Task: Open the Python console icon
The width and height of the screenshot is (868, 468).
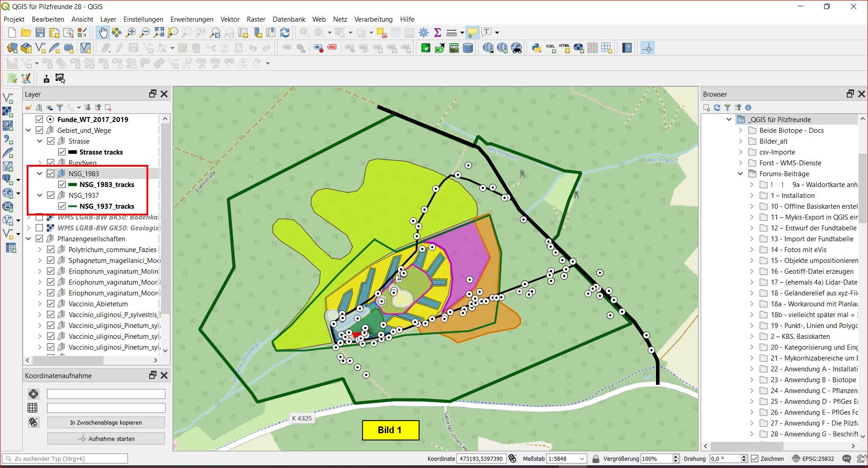Action: coord(536,48)
